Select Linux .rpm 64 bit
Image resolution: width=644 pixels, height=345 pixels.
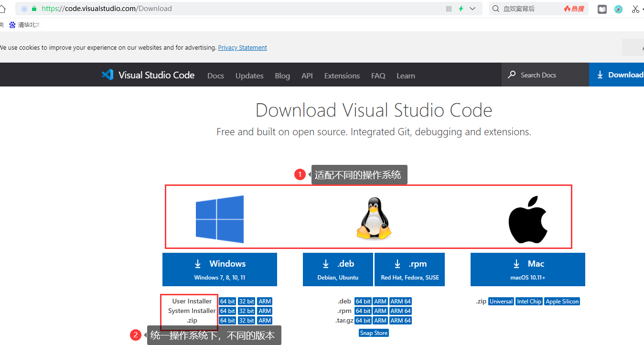363,311
